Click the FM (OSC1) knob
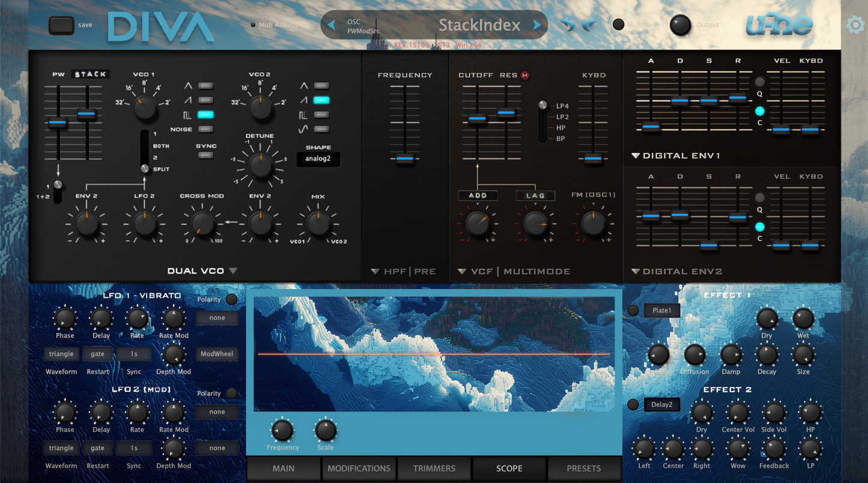This screenshot has width=868, height=483. pos(593,223)
